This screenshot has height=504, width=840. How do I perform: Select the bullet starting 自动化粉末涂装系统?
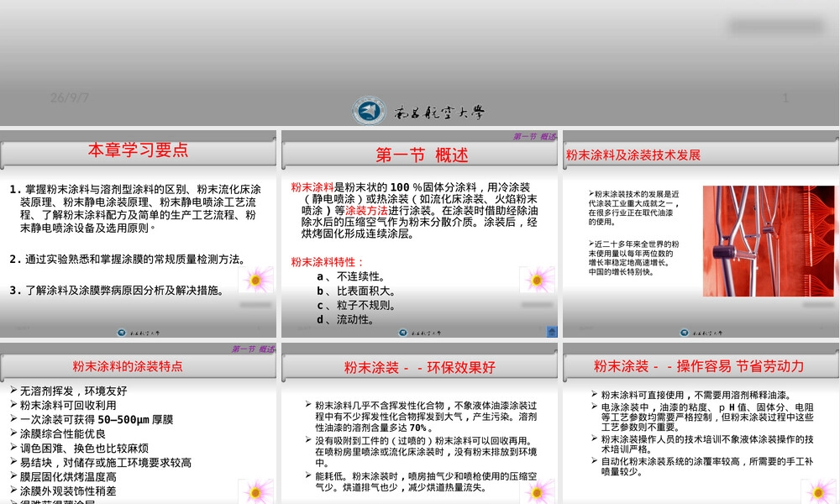point(702,466)
